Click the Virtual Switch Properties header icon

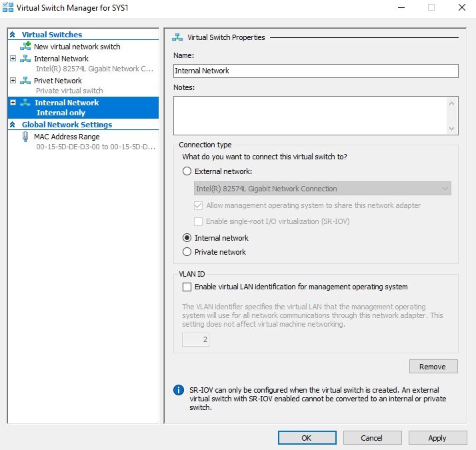tap(177, 37)
